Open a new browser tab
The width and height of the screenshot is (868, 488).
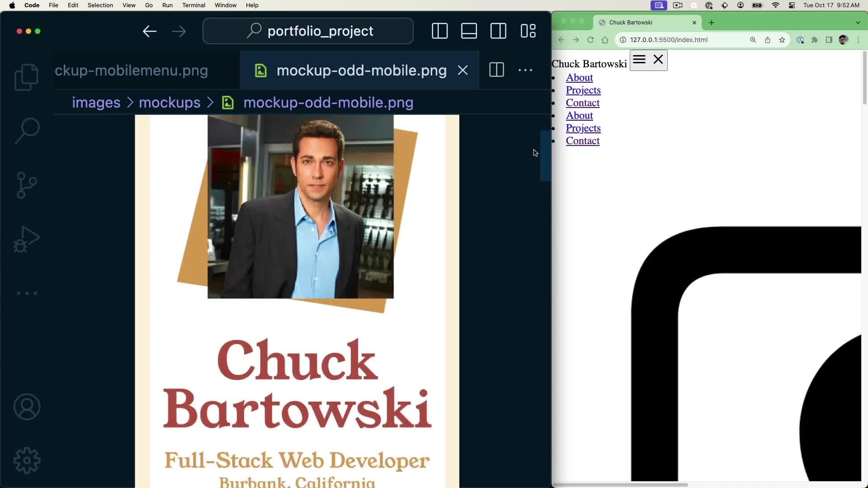711,22
